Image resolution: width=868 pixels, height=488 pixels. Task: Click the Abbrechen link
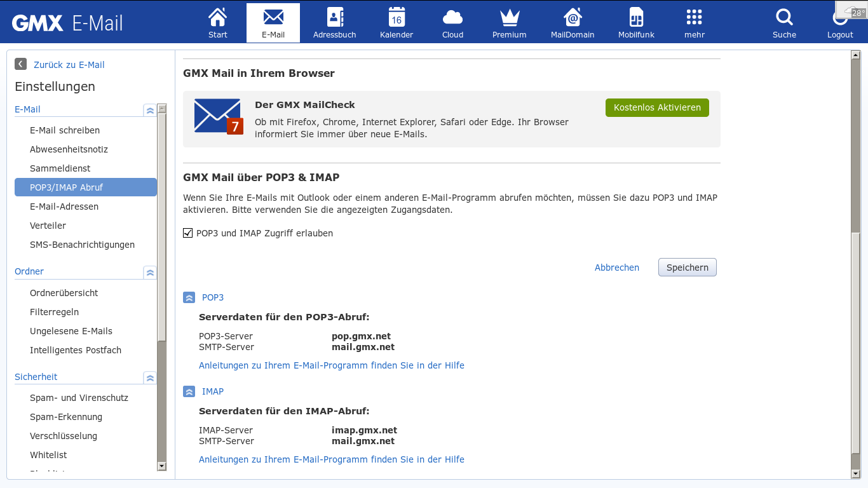(x=617, y=268)
